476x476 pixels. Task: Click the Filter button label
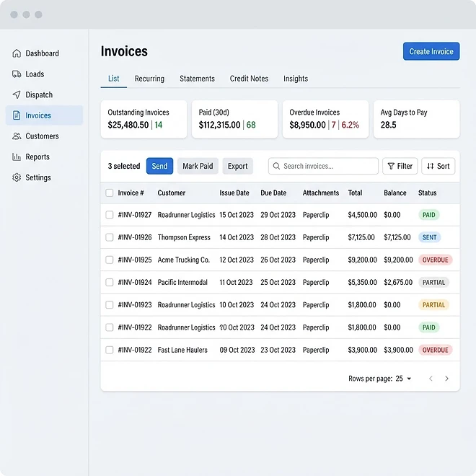pos(405,166)
